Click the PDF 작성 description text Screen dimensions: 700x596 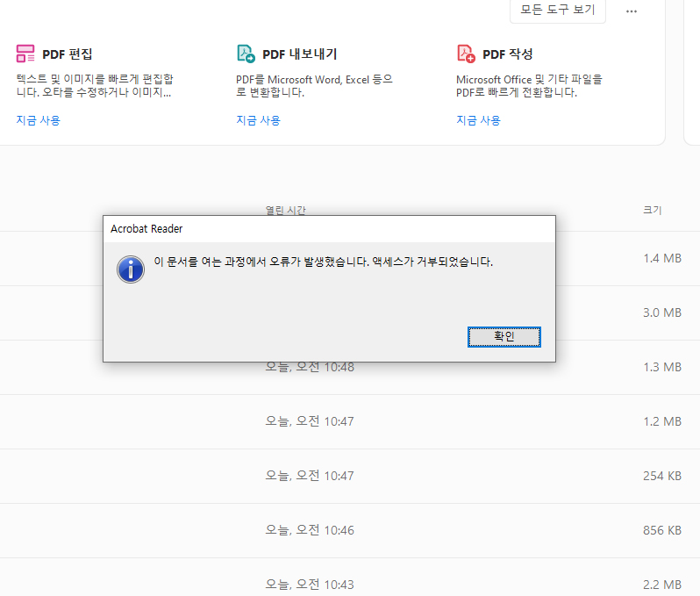pos(530,86)
